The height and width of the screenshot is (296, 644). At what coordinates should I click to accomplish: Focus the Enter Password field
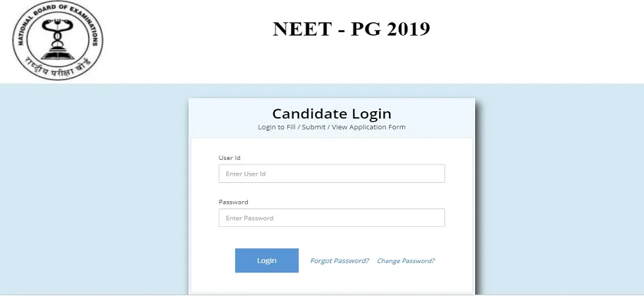tap(331, 218)
